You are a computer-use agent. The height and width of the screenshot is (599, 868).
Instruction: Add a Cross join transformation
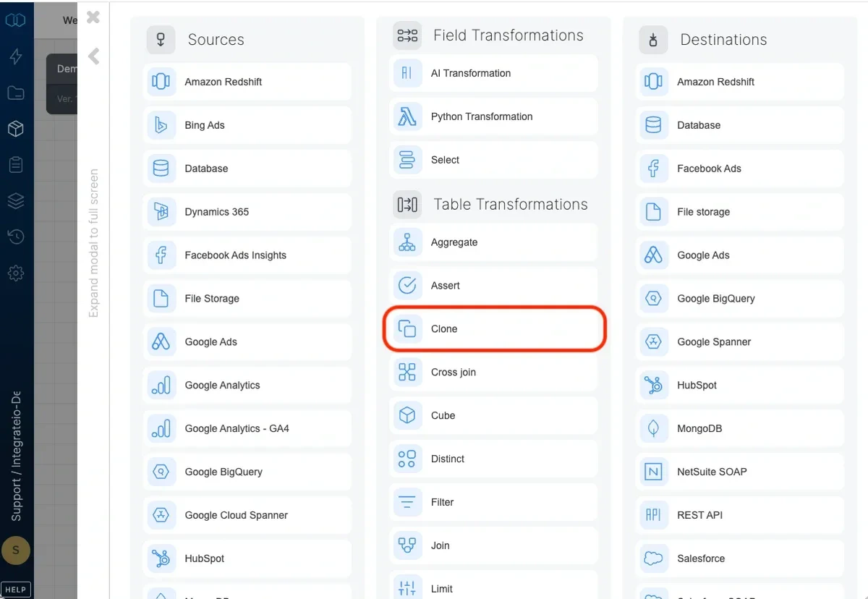pos(494,373)
